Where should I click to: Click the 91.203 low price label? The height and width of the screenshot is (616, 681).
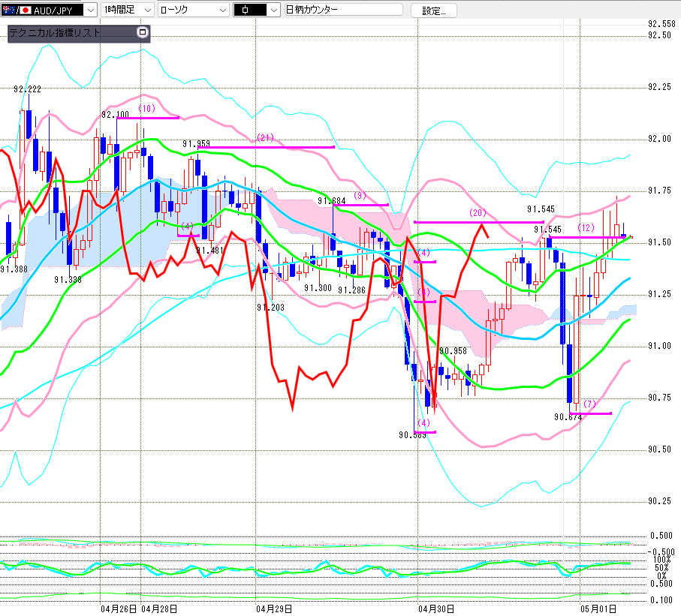pos(270,308)
